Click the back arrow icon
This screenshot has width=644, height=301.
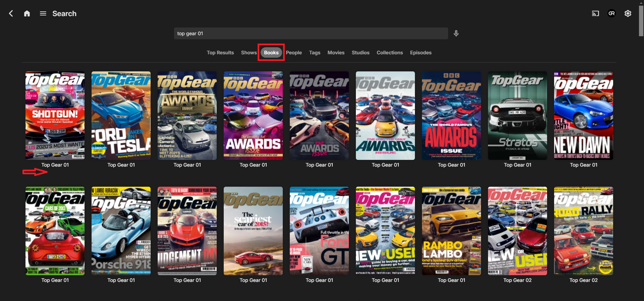[x=11, y=13]
